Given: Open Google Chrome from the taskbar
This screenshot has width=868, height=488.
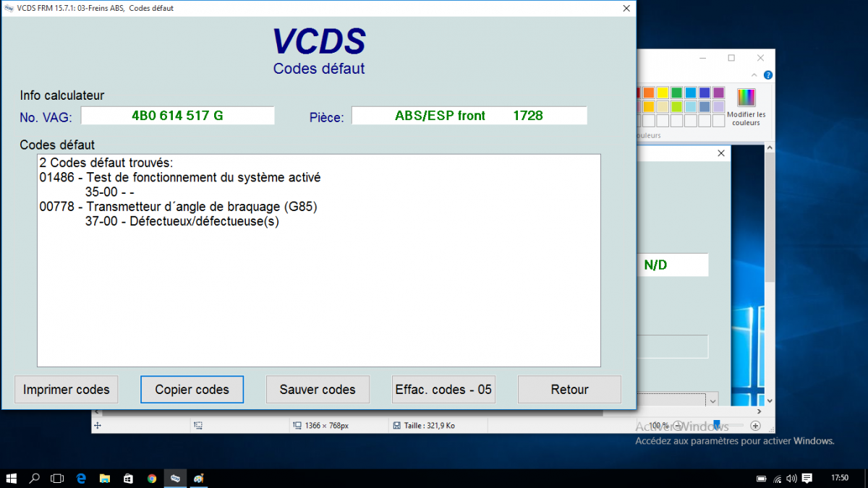Looking at the screenshot, I should tap(152, 478).
